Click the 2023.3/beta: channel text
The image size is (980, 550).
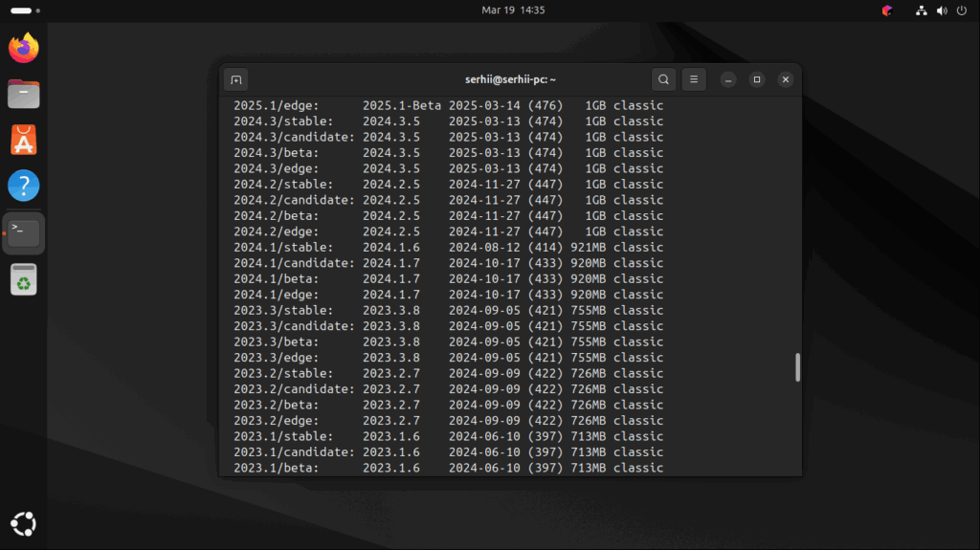[277, 341]
